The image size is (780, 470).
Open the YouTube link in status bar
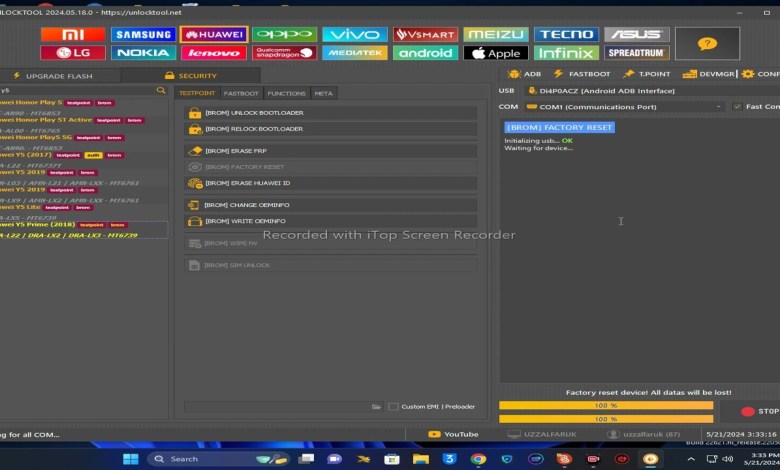click(x=453, y=434)
